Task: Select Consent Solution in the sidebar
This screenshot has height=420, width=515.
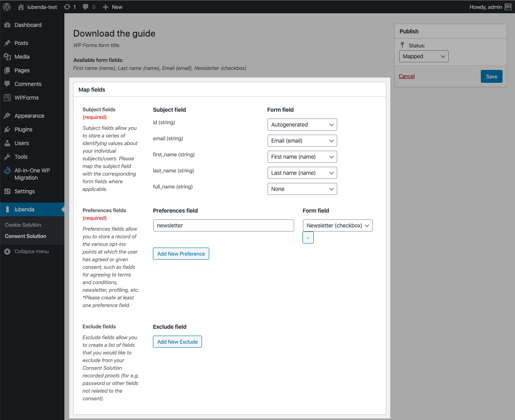Action: (25, 236)
